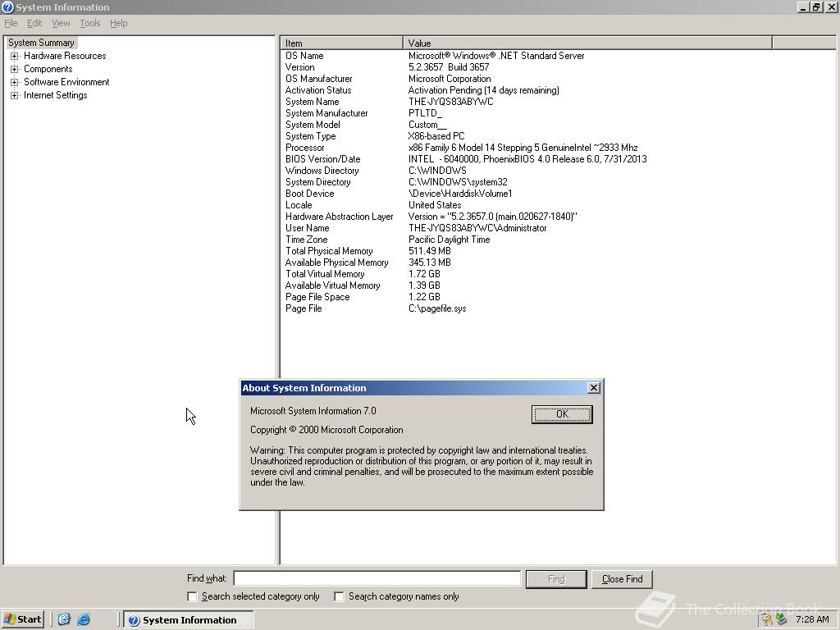Expand the Hardware Resources node

pos(15,56)
